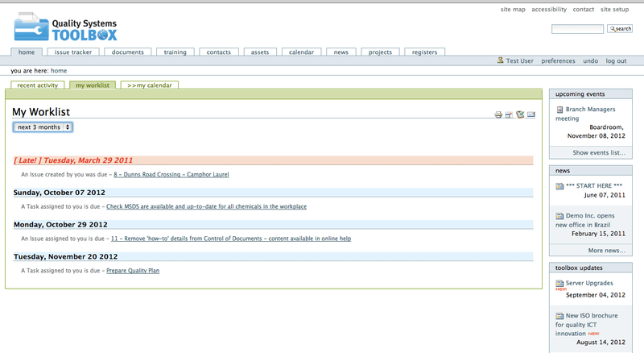Click the undo link

591,61
